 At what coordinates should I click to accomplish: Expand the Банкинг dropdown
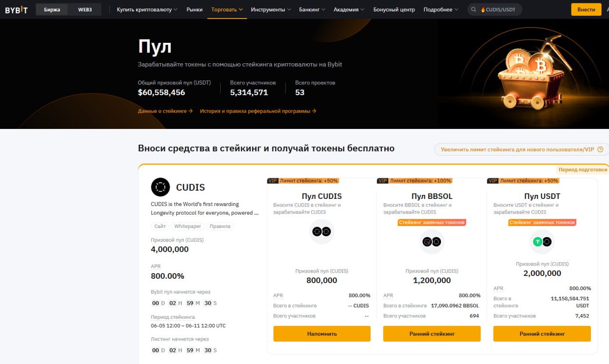tap(312, 10)
